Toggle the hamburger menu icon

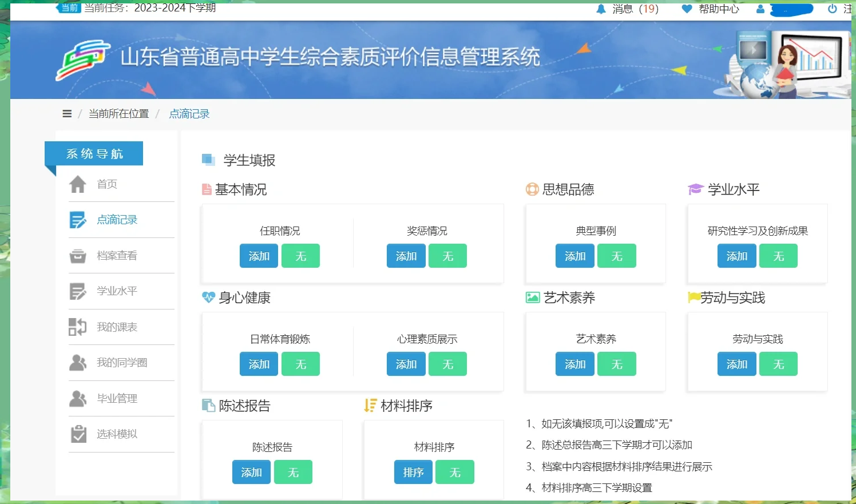point(67,114)
